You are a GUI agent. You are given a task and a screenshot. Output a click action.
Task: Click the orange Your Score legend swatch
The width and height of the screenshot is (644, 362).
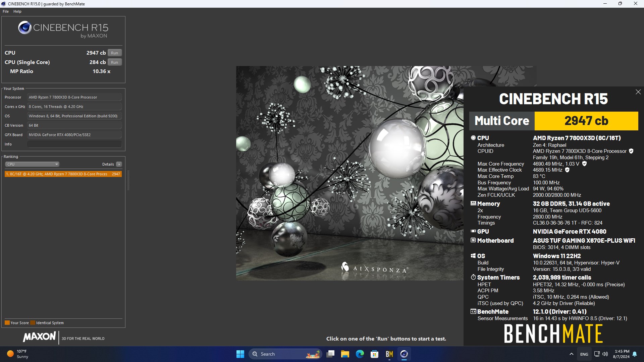(x=7, y=323)
